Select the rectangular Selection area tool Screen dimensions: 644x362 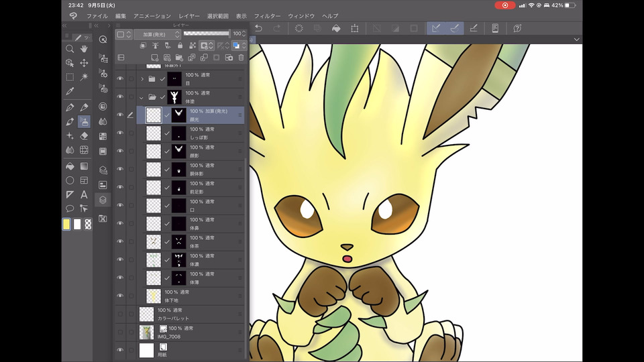tap(70, 76)
